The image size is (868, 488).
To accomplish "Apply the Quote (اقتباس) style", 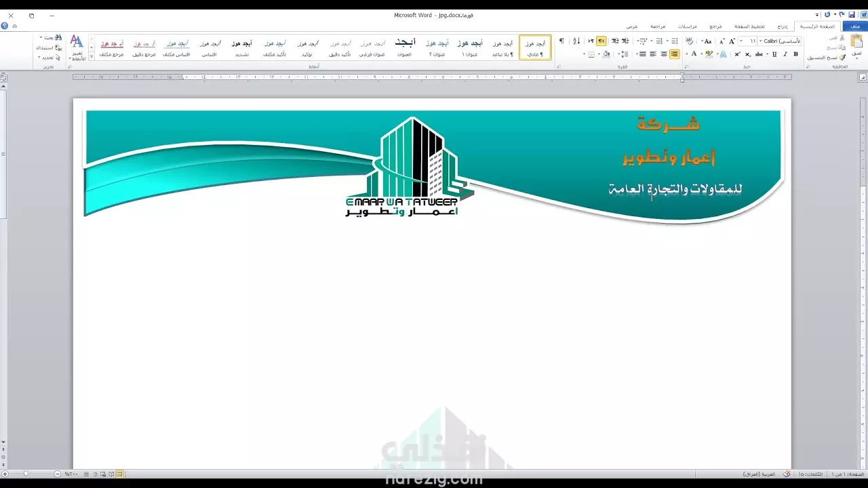I will point(210,47).
